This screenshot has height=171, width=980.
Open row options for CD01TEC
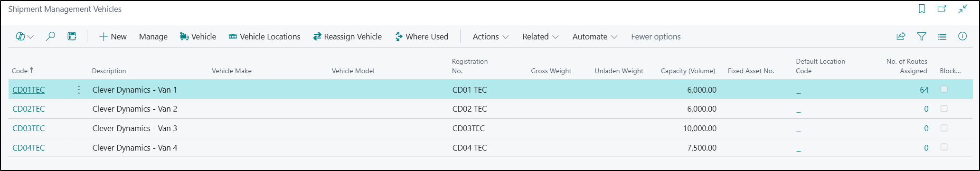click(x=79, y=90)
